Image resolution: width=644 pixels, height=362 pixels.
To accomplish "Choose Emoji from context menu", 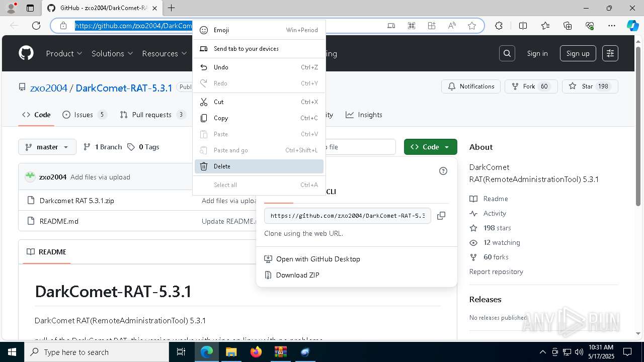I will click(259, 30).
